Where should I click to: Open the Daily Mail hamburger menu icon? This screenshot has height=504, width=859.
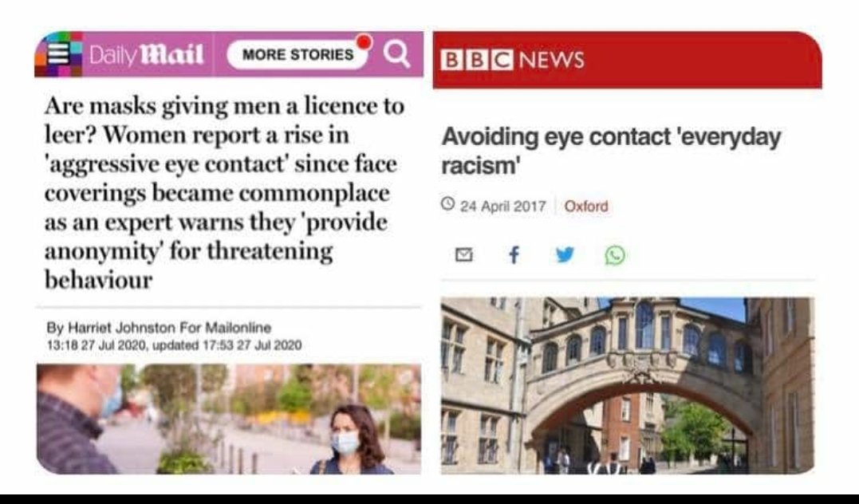[x=58, y=54]
